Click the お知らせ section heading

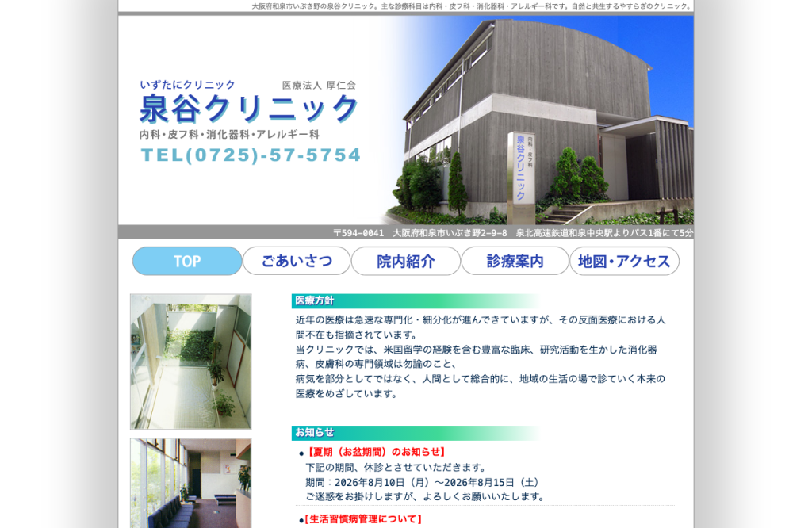click(x=315, y=432)
